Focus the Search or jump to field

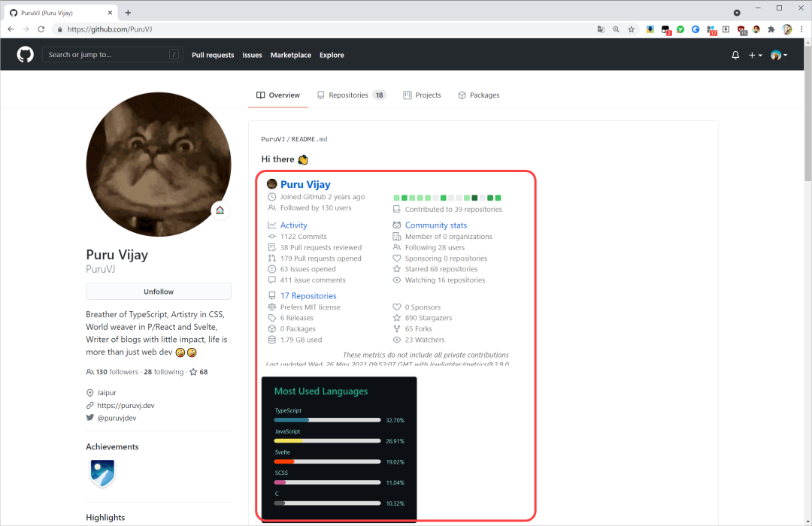tap(112, 54)
